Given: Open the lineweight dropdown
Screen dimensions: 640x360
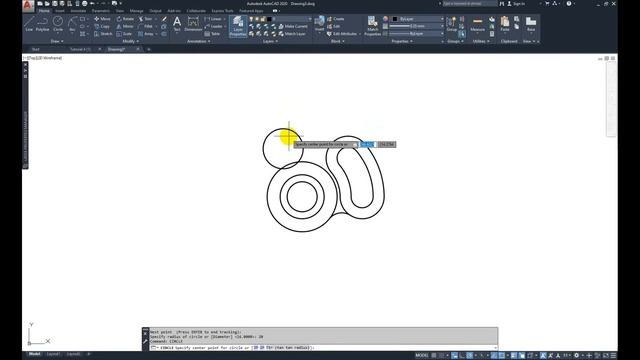Looking at the screenshot, I should (416, 26).
